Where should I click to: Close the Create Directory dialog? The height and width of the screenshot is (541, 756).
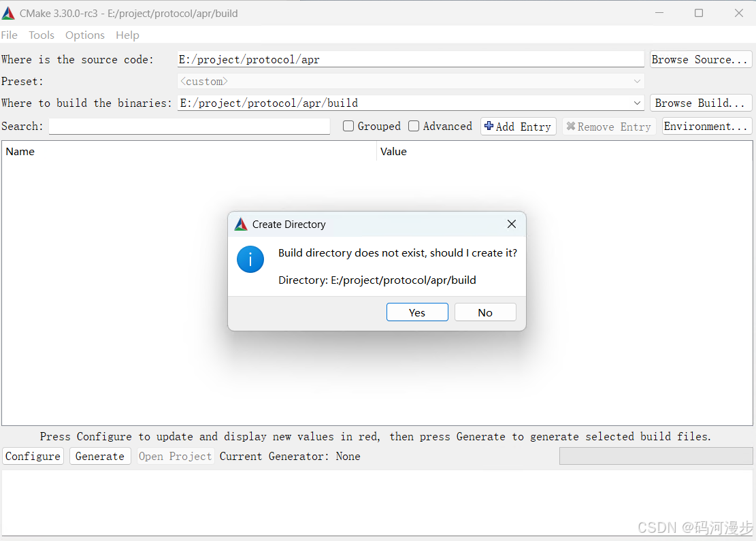point(512,224)
